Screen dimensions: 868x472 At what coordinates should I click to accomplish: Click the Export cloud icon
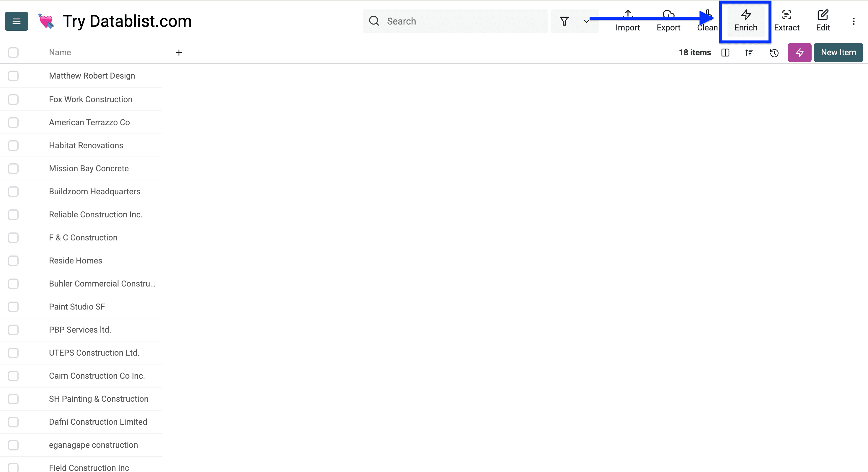click(x=668, y=21)
